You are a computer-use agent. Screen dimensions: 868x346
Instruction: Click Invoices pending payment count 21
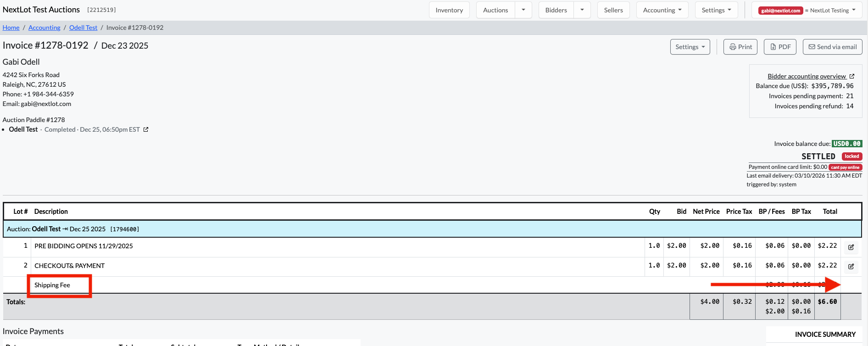[850, 96]
